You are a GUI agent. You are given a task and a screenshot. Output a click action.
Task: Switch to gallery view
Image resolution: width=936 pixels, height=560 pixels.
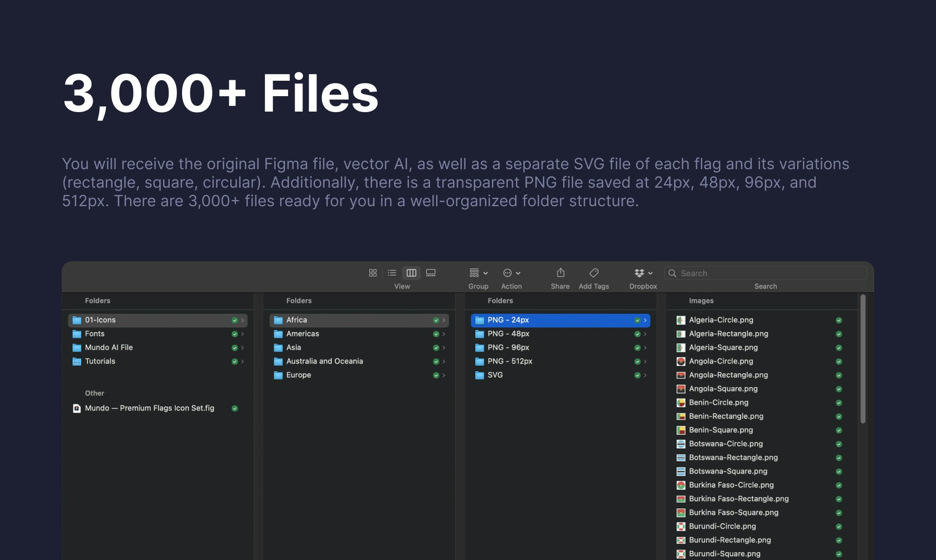(431, 273)
